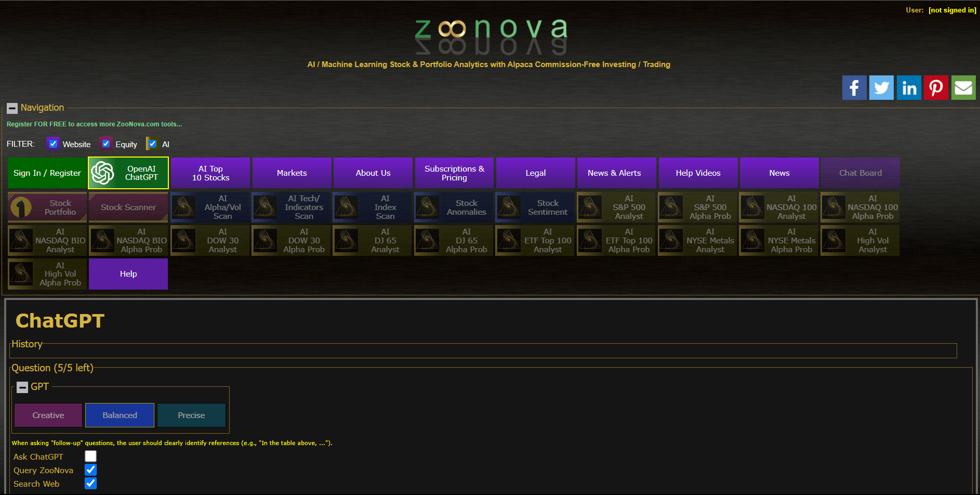The width and height of the screenshot is (980, 495).
Task: Click the ZooNova logo
Action: click(x=490, y=35)
